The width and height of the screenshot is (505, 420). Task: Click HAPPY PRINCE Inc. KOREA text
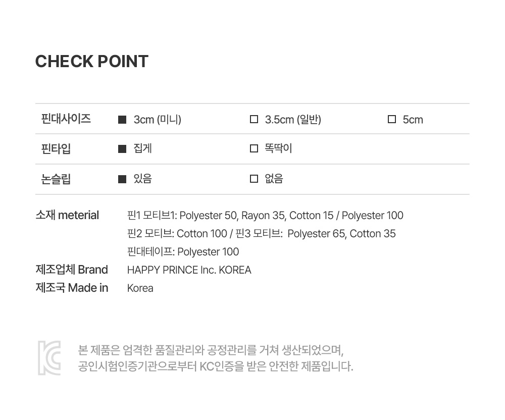click(x=189, y=270)
